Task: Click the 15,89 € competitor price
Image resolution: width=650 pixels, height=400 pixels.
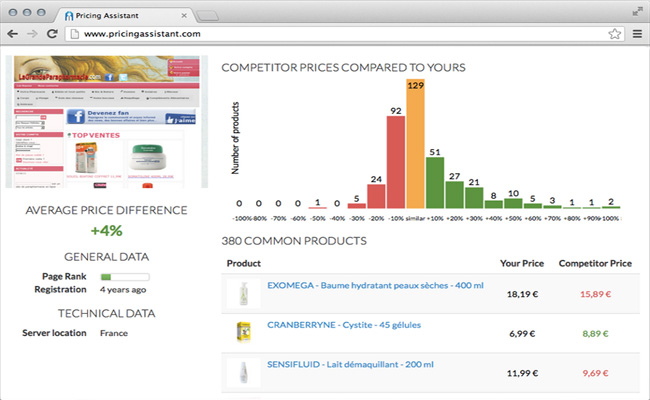Action: click(595, 294)
